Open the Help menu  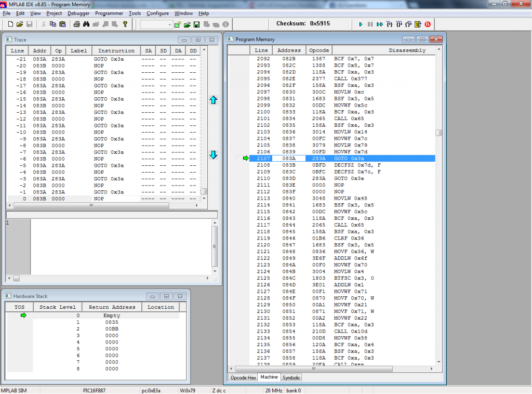coord(204,13)
